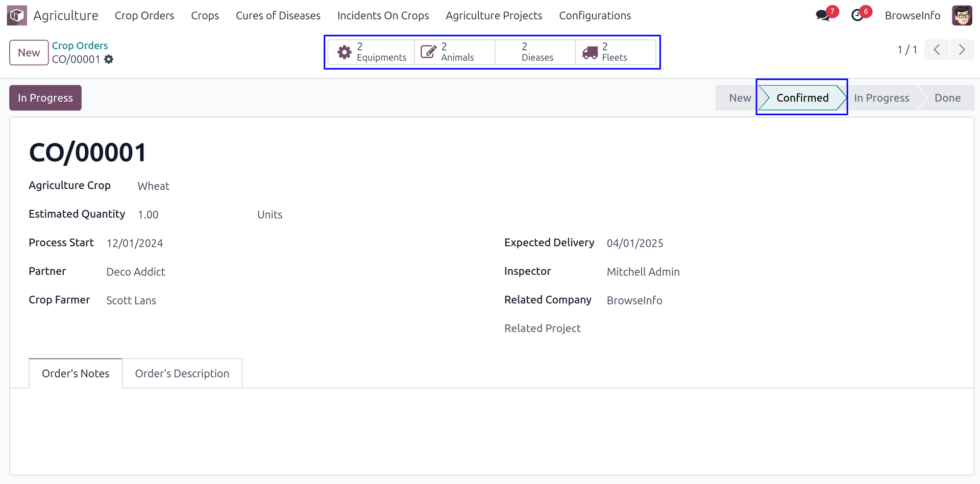Open the chat messages icon

click(x=823, y=15)
